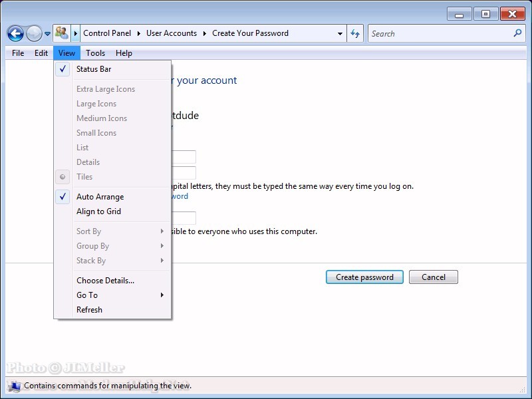Select Choose Details from View menu
Viewport: 532px width, 399px height.
pyautogui.click(x=105, y=281)
